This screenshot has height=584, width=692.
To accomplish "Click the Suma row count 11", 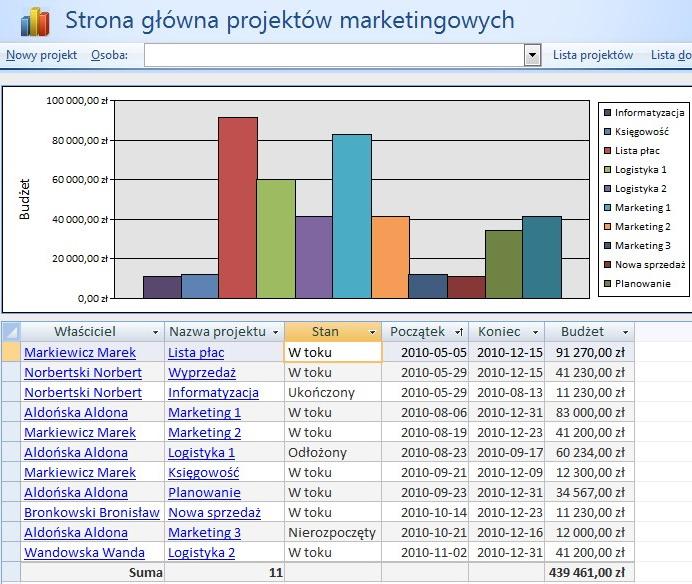I will pyautogui.click(x=225, y=573).
